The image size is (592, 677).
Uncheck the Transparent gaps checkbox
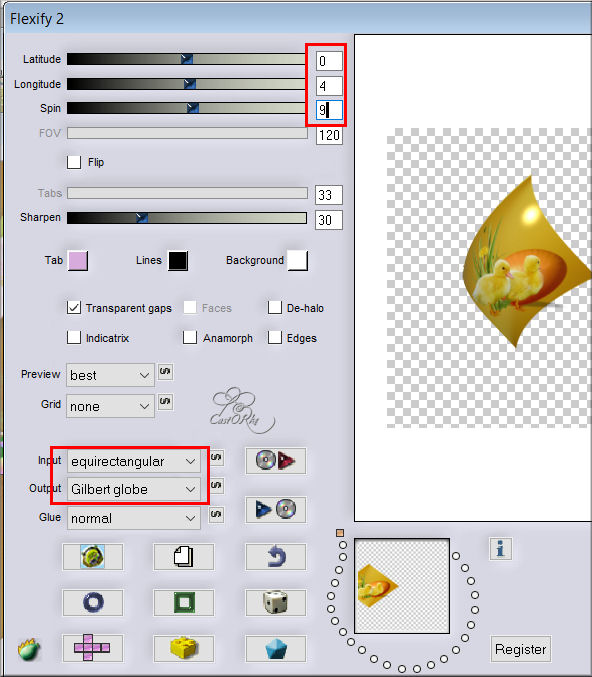tap(74, 307)
